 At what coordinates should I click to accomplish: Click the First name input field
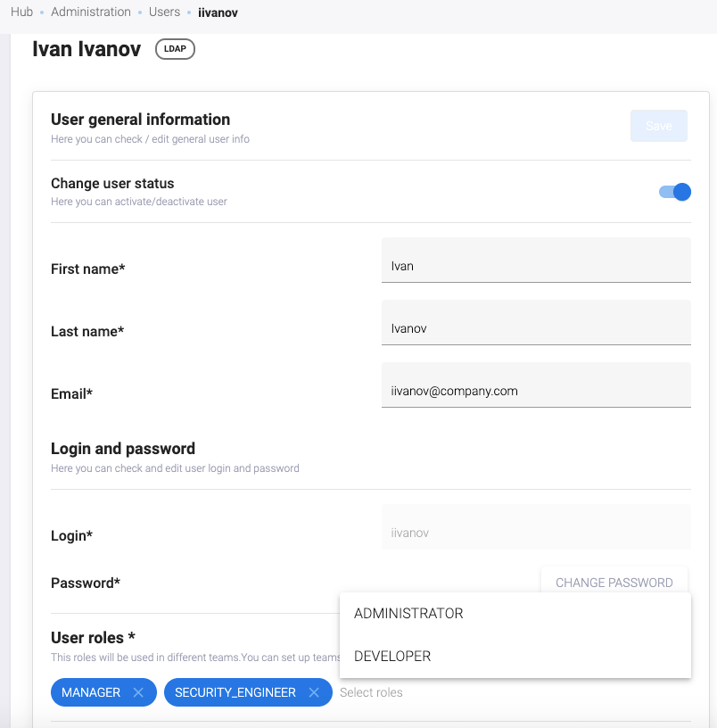pos(535,266)
